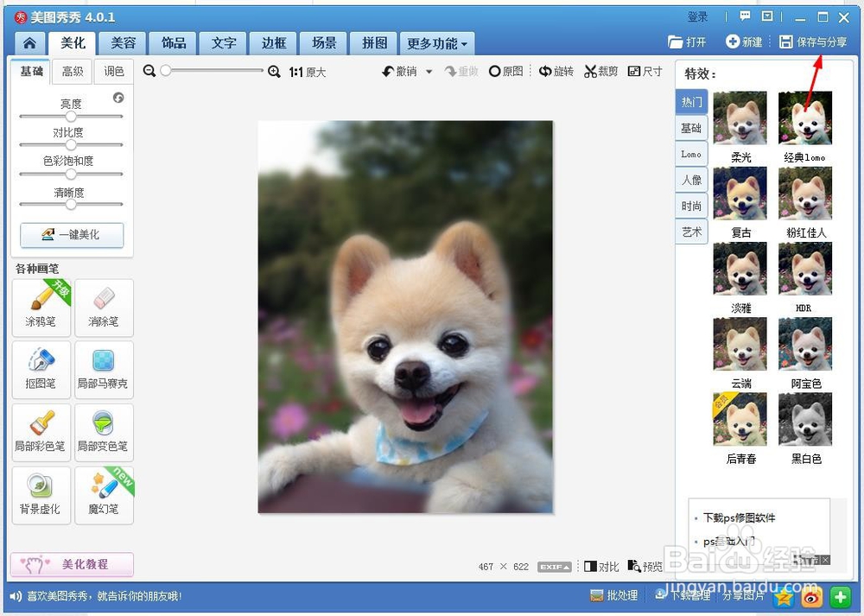Viewport: 864px width, 616px height.
Task: Click the 对比度 contrast slider handle
Action: [x=71, y=145]
